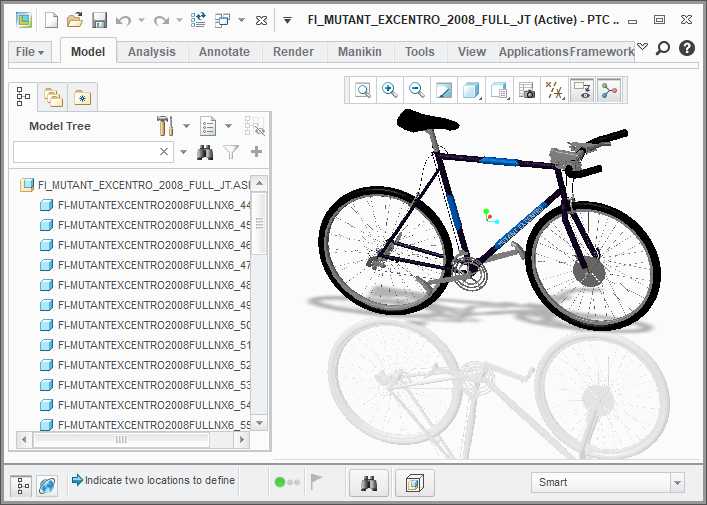Image resolution: width=707 pixels, height=505 pixels.
Task: Click the Windows switch icon
Action: pos(222,20)
